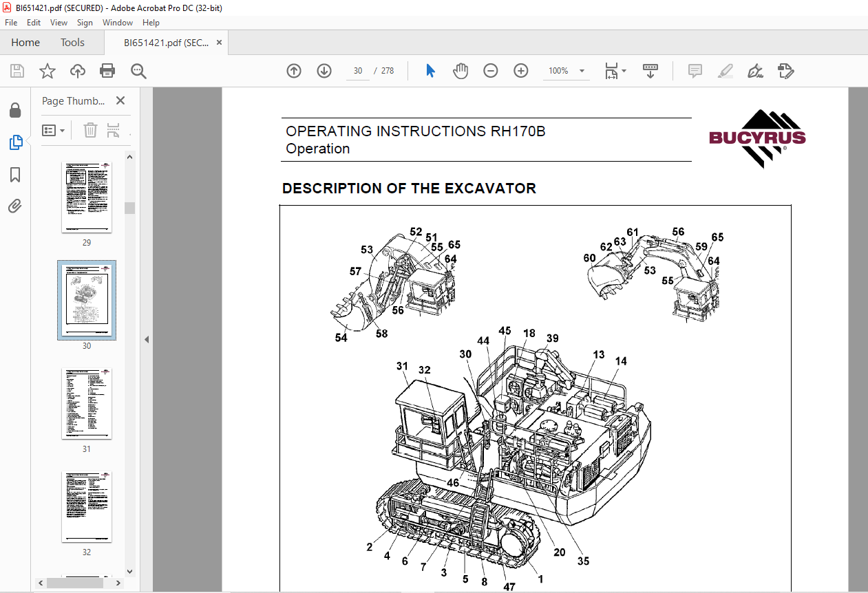Click the thumbnails vertical scrollbar handle

129,208
